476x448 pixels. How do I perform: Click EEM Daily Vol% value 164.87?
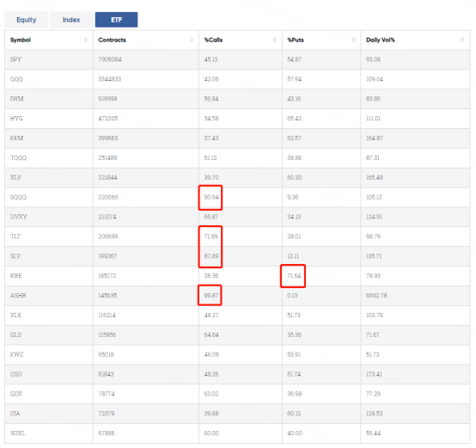pos(375,138)
